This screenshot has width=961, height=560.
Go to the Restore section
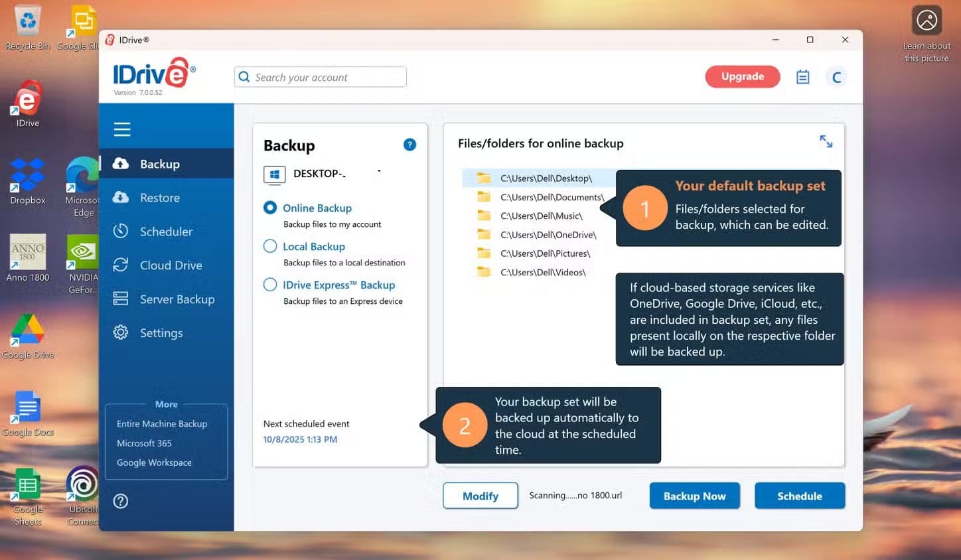(x=159, y=198)
